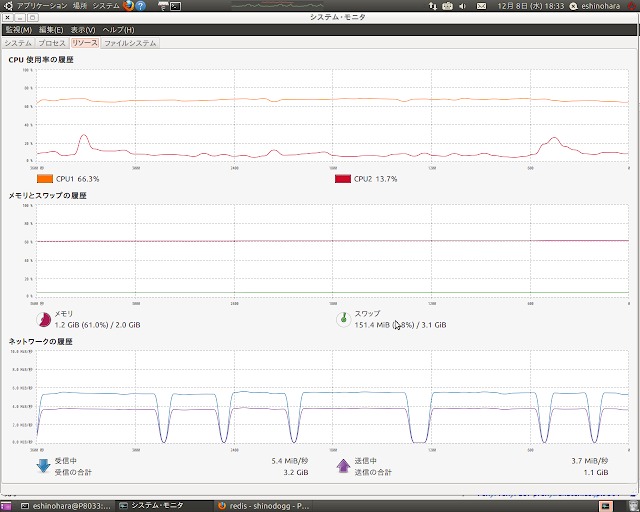This screenshot has width=640, height=512.
Task: Select システム・モニタ taskbar button
Action: (x=163, y=506)
